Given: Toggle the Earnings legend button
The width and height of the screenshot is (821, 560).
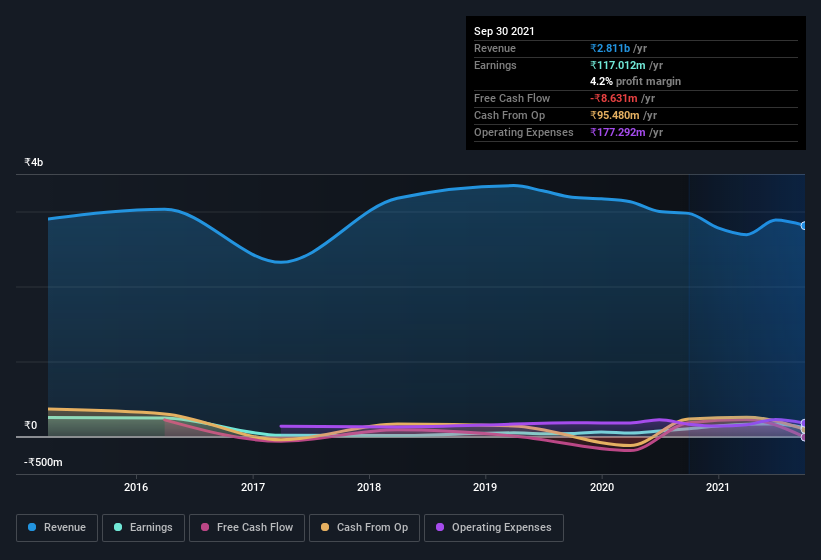Looking at the screenshot, I should [143, 528].
